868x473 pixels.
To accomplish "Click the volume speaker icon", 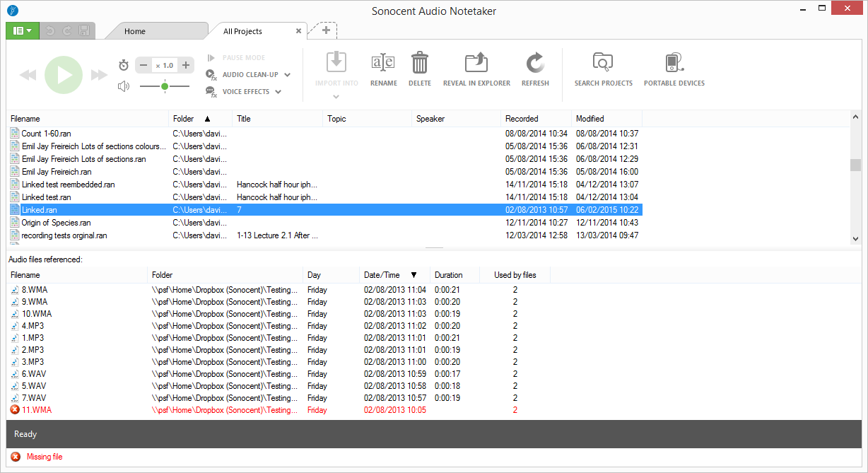I will click(x=124, y=86).
